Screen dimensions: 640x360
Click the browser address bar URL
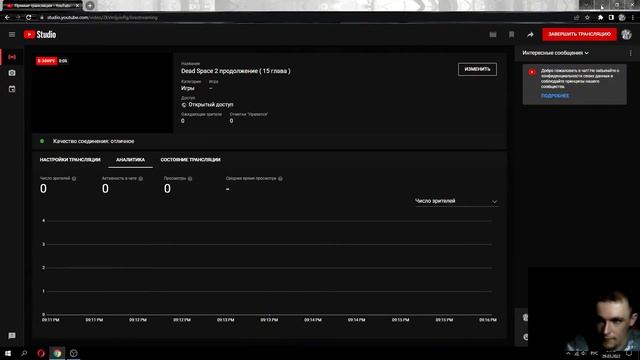tap(102, 18)
